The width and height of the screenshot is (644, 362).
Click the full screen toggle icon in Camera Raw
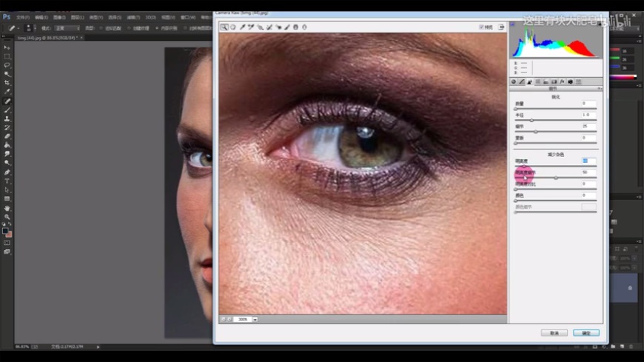(x=502, y=27)
